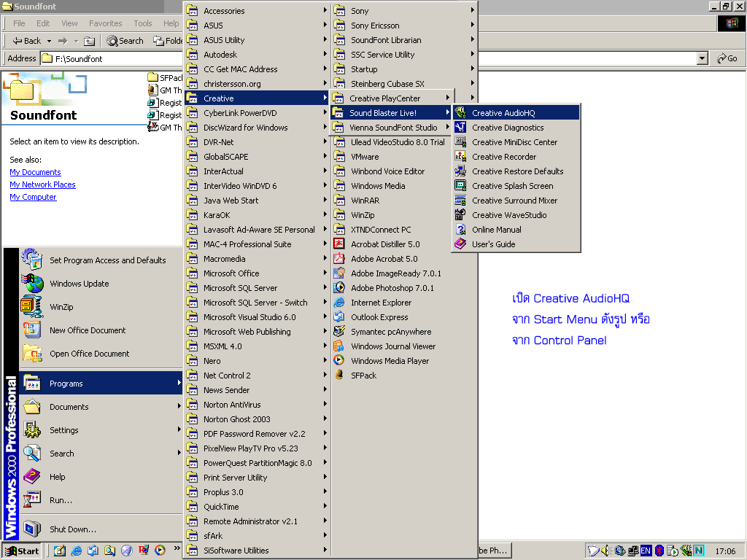Expand Vienna SoundFont Studio submenu
Screen dimensions: 747x560
pyautogui.click(x=391, y=128)
